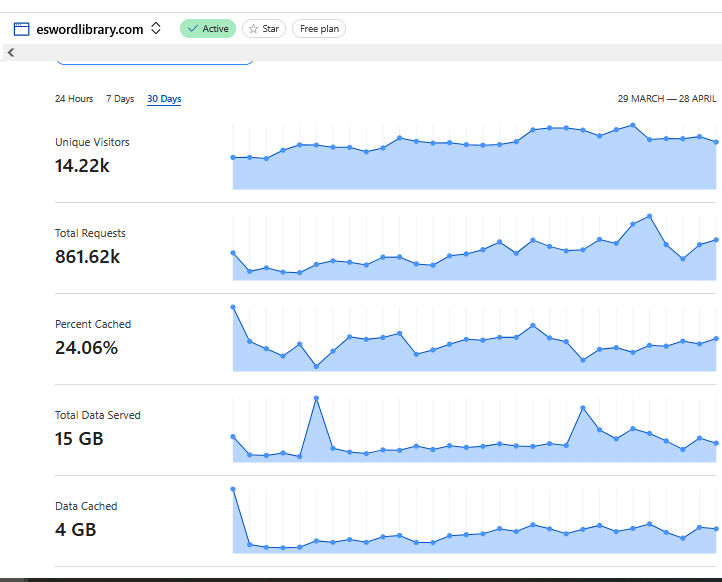The width and height of the screenshot is (722, 582).
Task: Click the Unique Visitors 14.22k metric
Action: tap(92, 156)
